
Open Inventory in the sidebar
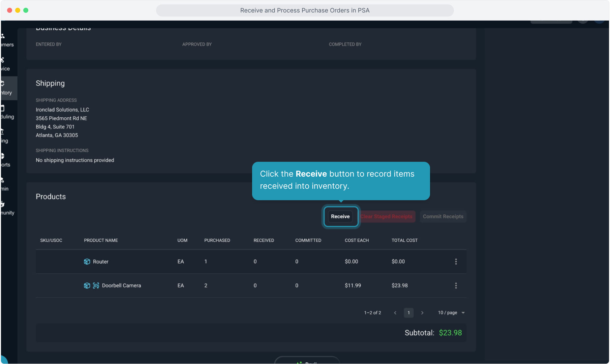pyautogui.click(x=6, y=88)
